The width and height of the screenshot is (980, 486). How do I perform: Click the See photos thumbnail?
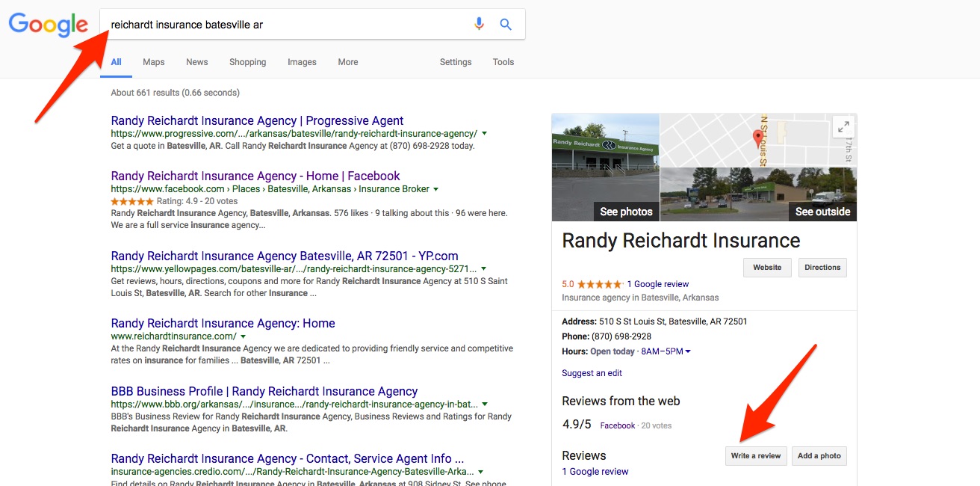(606, 167)
